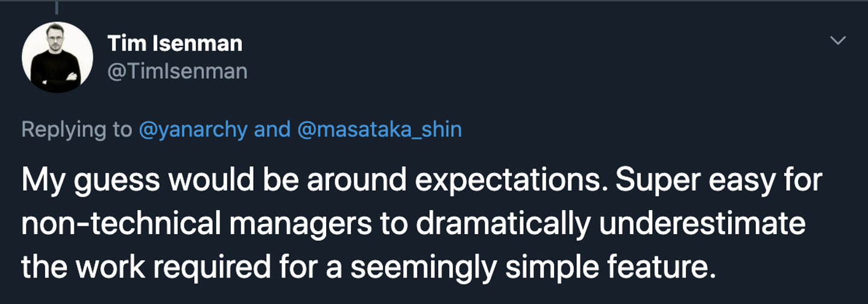This screenshot has height=304, width=868.
Task: Open the Tim Isenman display name link
Action: pyautogui.click(x=175, y=43)
